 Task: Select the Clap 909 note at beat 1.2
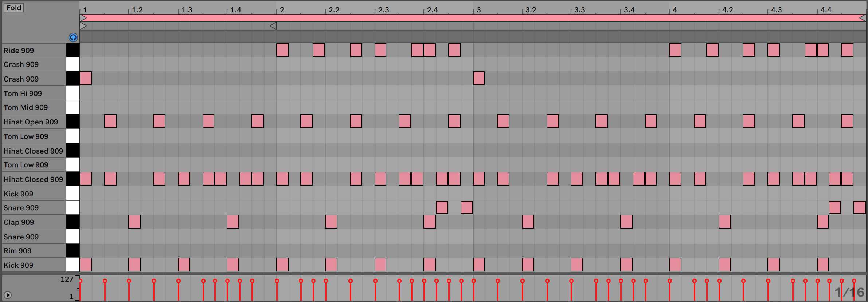[134, 222]
